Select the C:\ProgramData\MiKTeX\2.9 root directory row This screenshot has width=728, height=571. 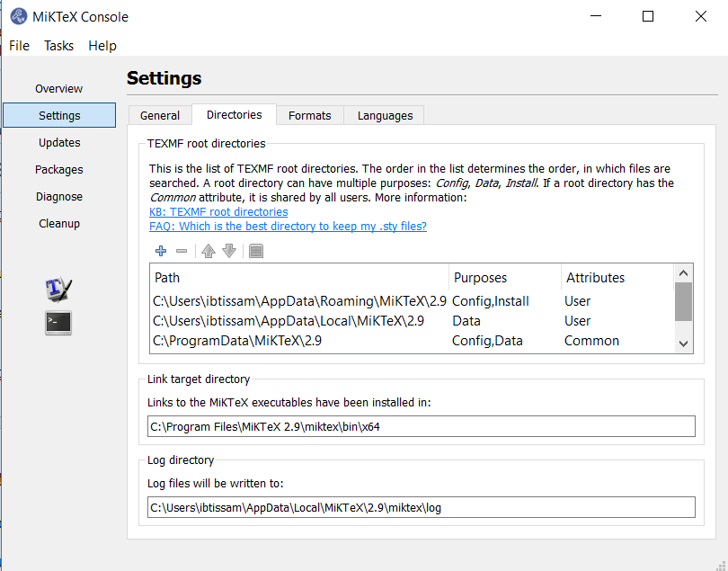(237, 341)
